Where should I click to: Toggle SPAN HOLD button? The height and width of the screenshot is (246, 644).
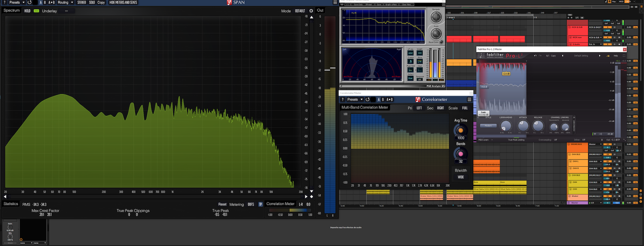coord(27,11)
